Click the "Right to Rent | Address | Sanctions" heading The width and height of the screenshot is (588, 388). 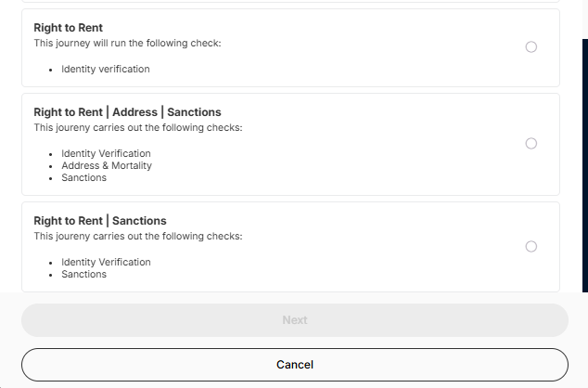127,112
